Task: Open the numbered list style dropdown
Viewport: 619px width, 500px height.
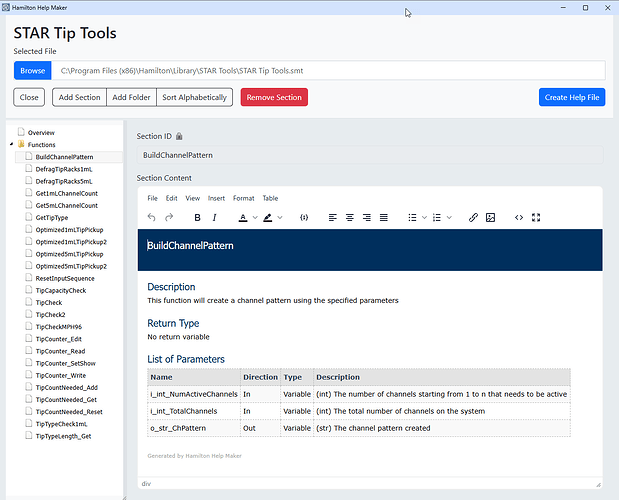Action: click(x=449, y=217)
